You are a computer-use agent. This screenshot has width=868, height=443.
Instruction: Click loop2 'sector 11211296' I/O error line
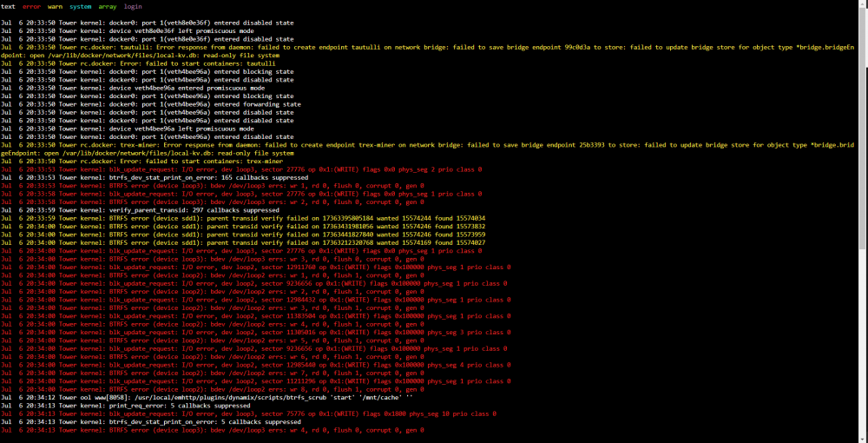pyautogui.click(x=256, y=381)
